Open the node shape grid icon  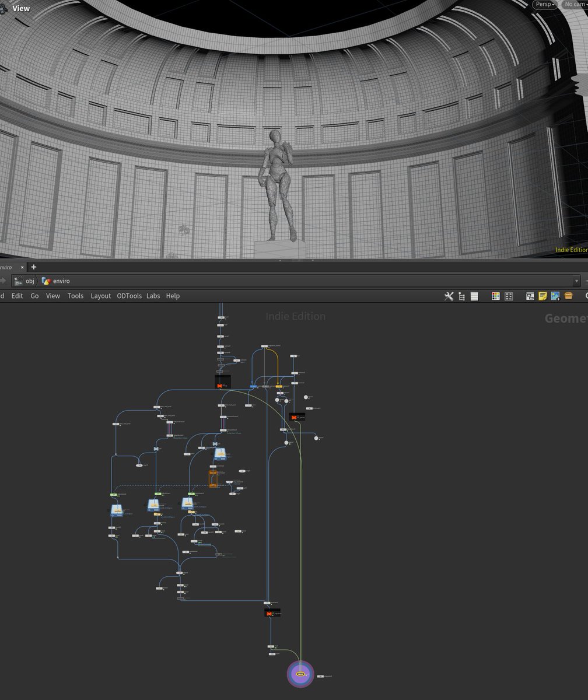click(509, 296)
